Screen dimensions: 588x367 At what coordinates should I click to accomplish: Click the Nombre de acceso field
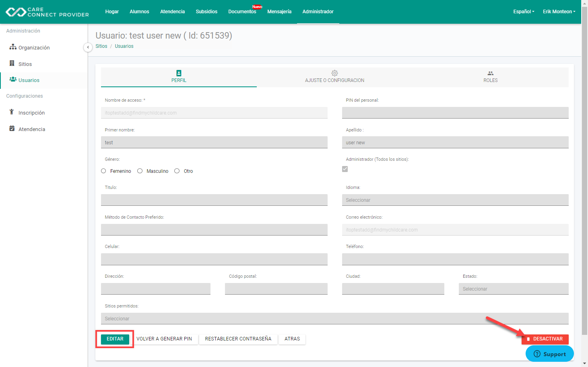tap(214, 113)
